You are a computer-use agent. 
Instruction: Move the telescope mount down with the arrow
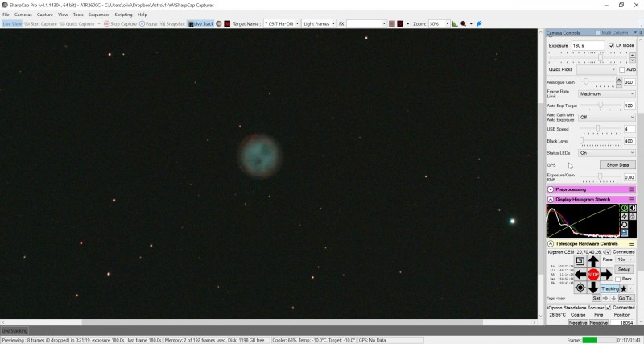pyautogui.click(x=593, y=287)
